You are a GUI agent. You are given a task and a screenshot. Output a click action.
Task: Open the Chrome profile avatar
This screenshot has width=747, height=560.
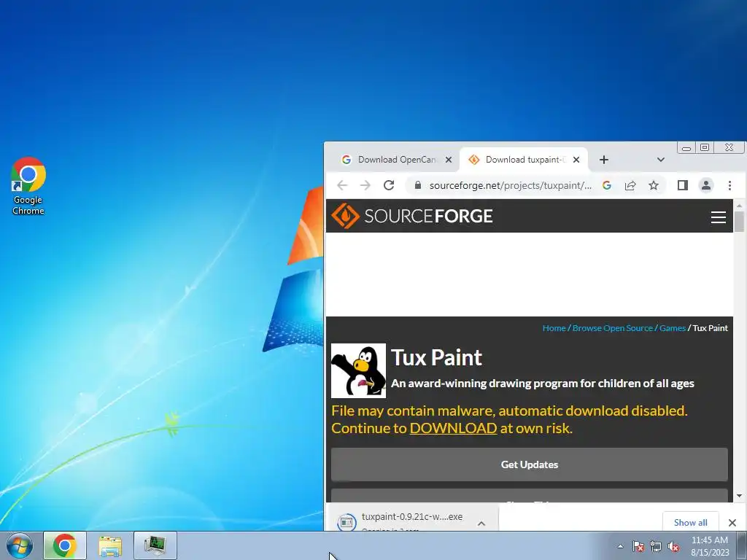coord(706,185)
